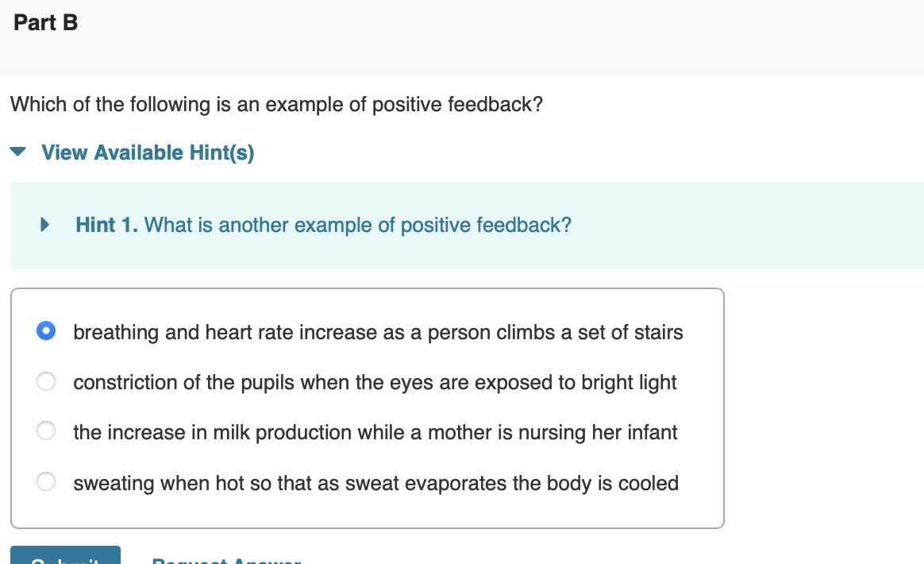This screenshot has width=924, height=564.
Task: Deselect the currently selected first answer
Action: pos(45,330)
